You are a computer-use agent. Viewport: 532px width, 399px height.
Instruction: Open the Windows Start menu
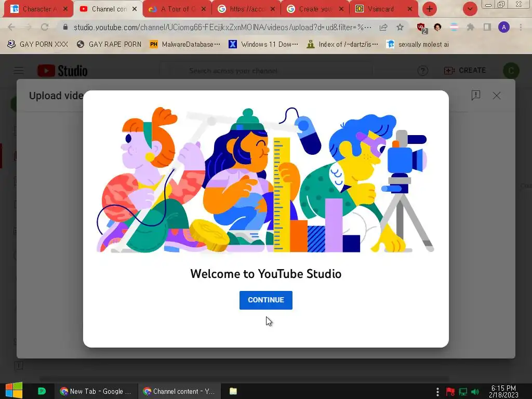pyautogui.click(x=14, y=391)
